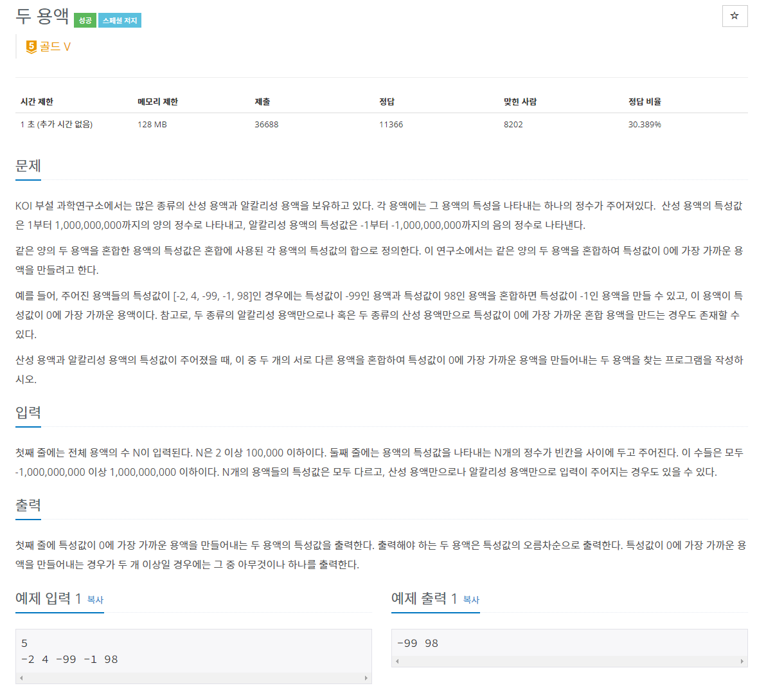The image size is (784, 697).
Task: Click left scroll arrow of sample output box
Action: (x=397, y=661)
